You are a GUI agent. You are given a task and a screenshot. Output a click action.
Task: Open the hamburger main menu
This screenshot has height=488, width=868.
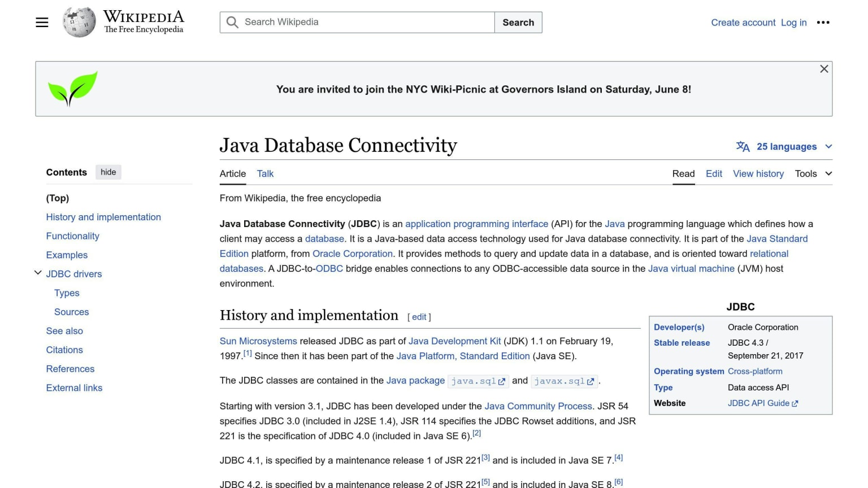pyautogui.click(x=42, y=23)
